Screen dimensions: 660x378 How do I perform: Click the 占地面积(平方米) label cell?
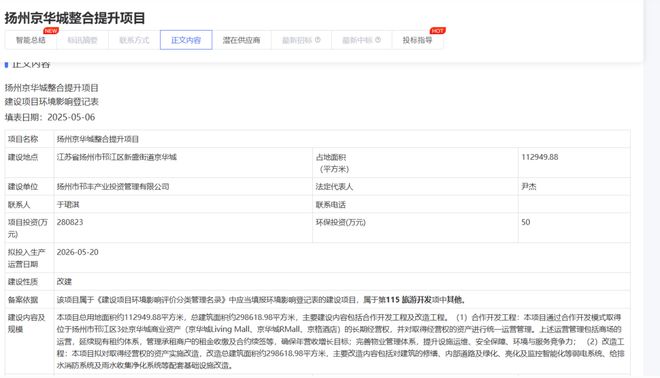(415, 162)
